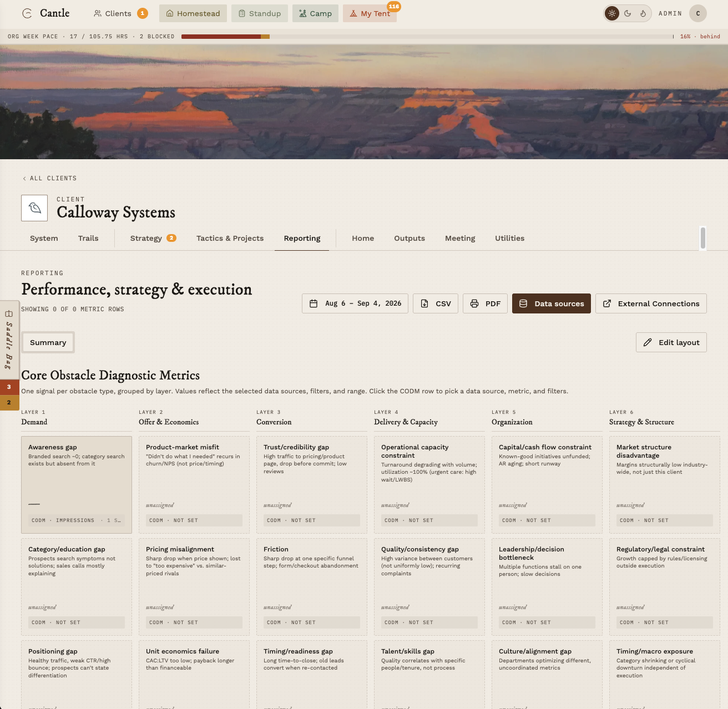The image size is (728, 709).
Task: Open CODM row for Trust/credibility gap
Action: [x=312, y=520]
